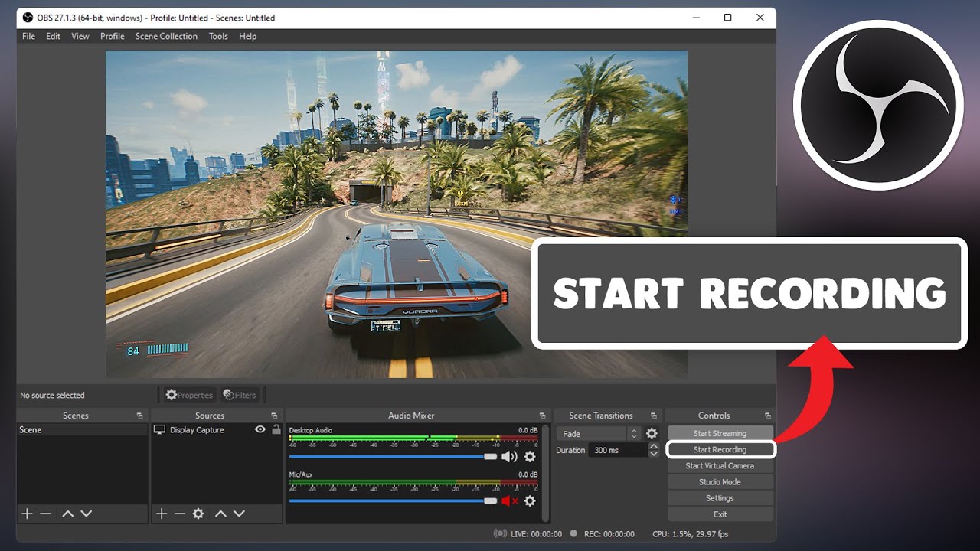Pop out the Scene Transitions dock

(x=653, y=416)
